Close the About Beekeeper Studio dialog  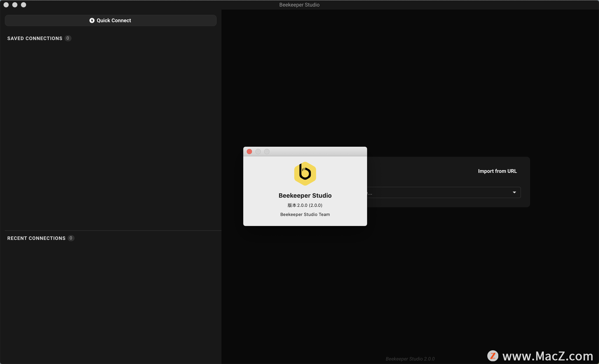[x=249, y=151]
